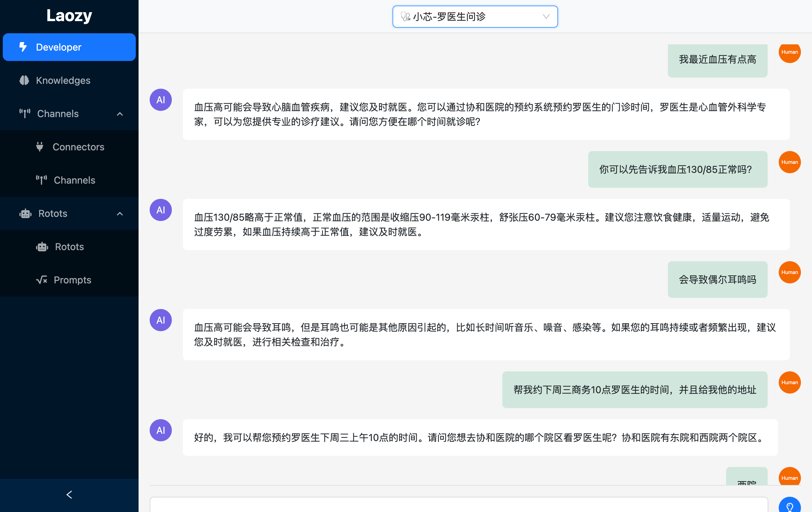Click AI reply about 正常血压的范围

coord(486,224)
